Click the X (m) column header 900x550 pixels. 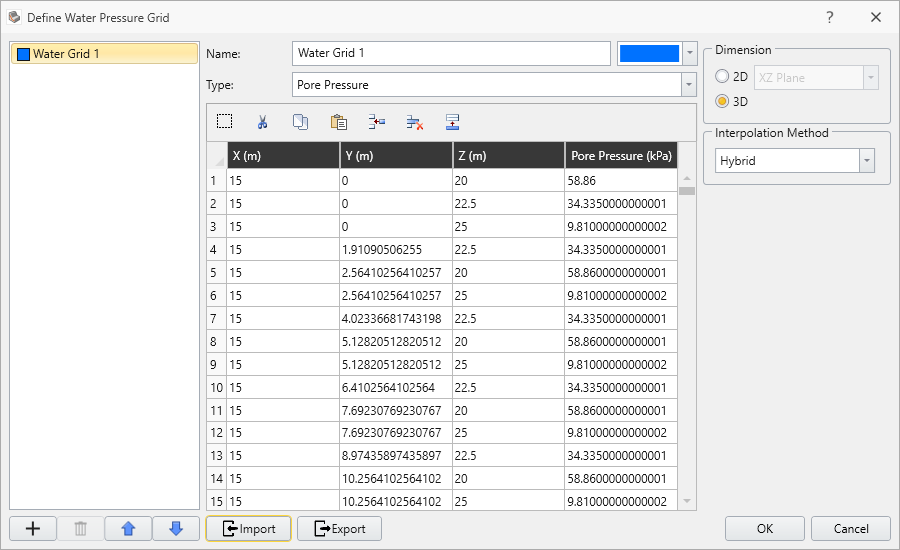283,156
